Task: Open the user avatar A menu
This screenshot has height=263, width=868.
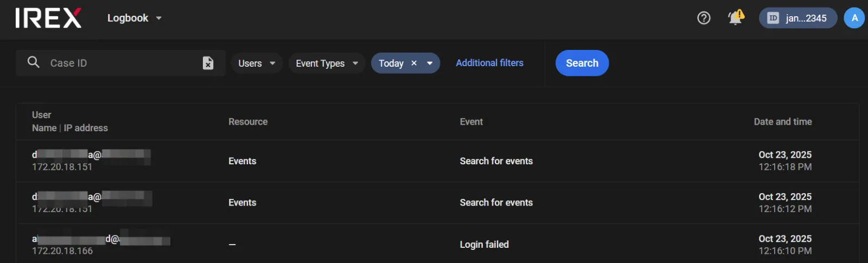Action: coord(854,18)
